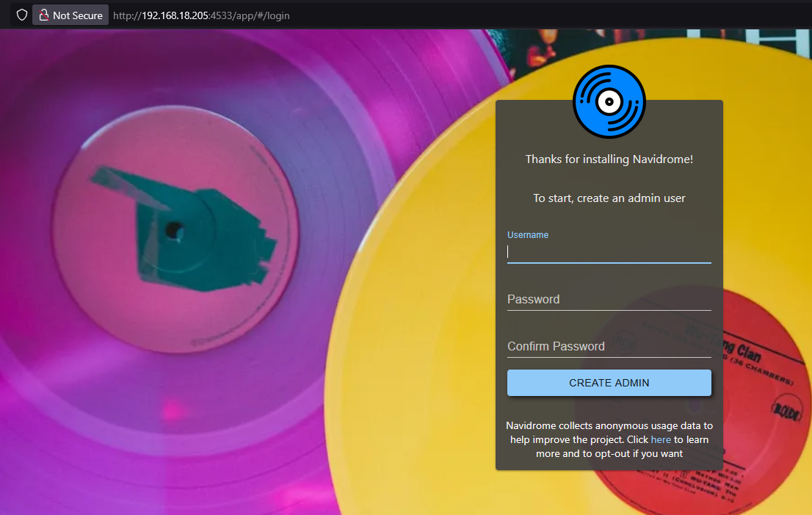Follow the 'here' usage data link

point(661,439)
